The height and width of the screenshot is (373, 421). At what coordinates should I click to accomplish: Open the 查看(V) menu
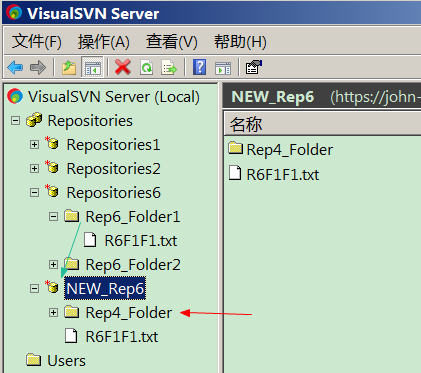(172, 42)
